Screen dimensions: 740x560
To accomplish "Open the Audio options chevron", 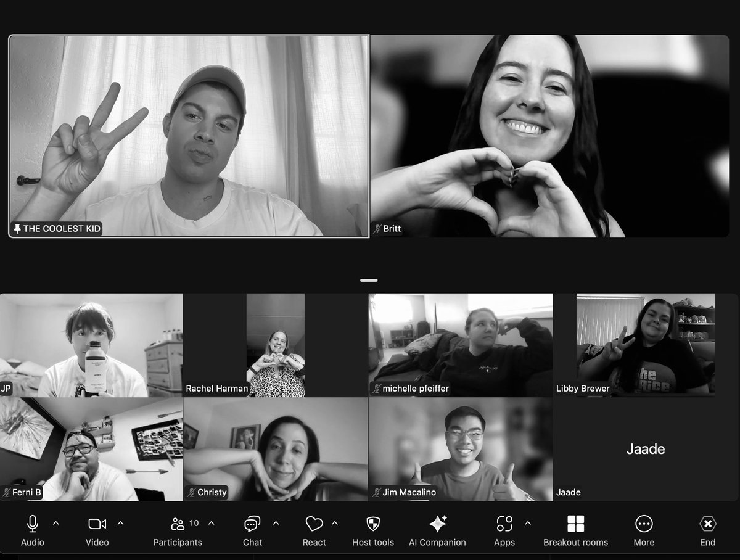I will (x=56, y=522).
